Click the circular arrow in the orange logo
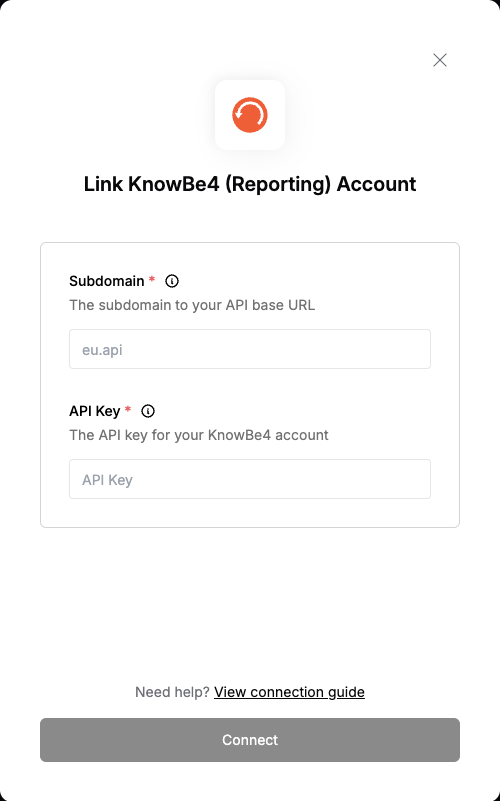500x801 pixels. coord(250,115)
